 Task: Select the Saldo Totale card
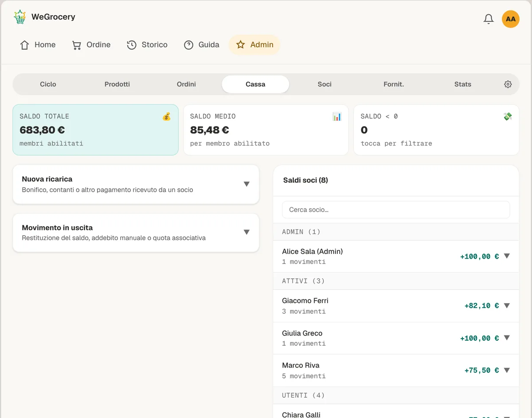click(95, 130)
